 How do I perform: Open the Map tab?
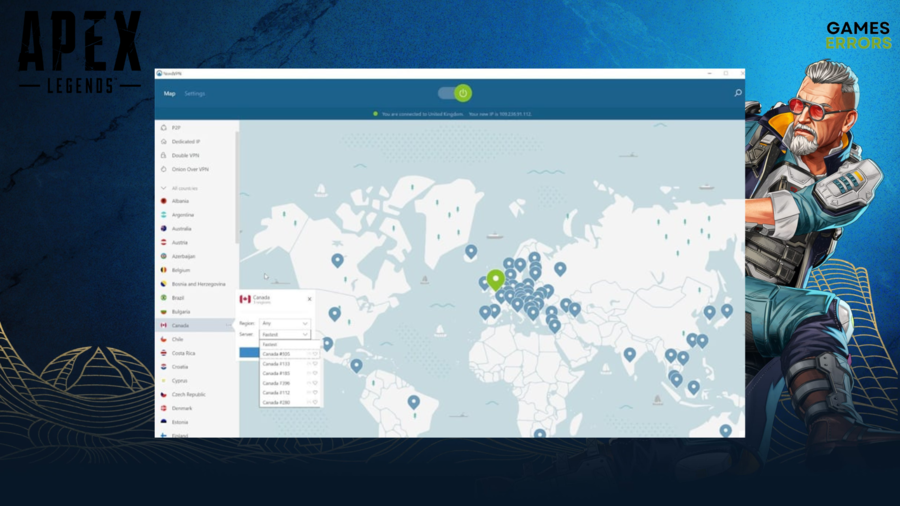click(169, 94)
